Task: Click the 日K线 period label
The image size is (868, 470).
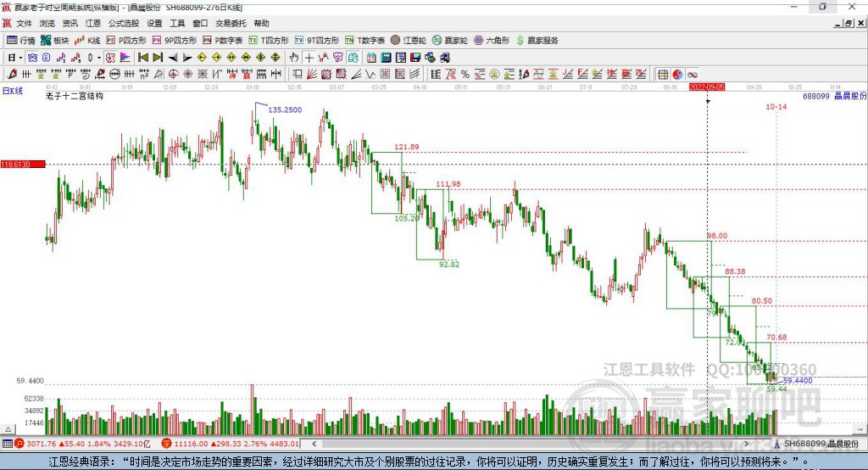Action: tap(13, 91)
